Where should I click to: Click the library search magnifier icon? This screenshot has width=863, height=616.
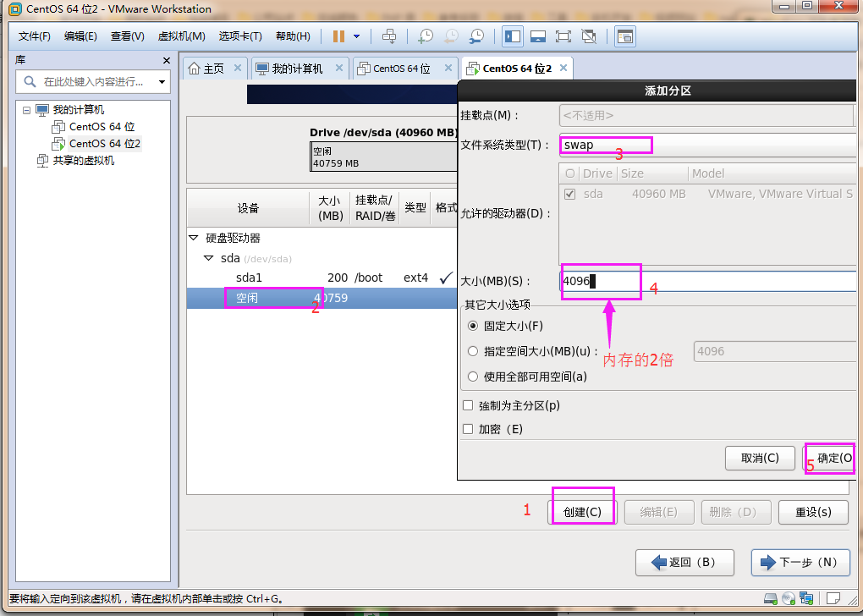[30, 82]
